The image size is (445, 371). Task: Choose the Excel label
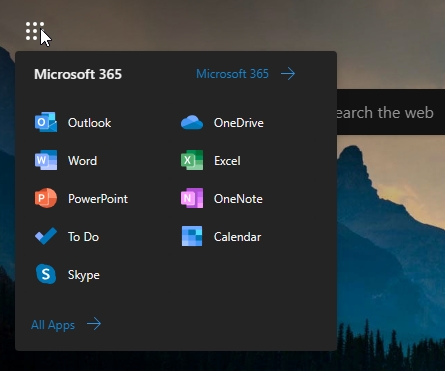tap(227, 161)
